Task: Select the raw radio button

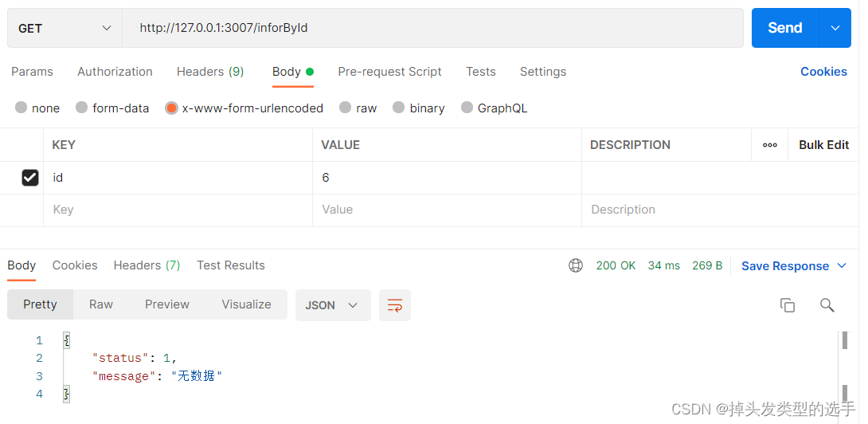Action: pos(345,108)
